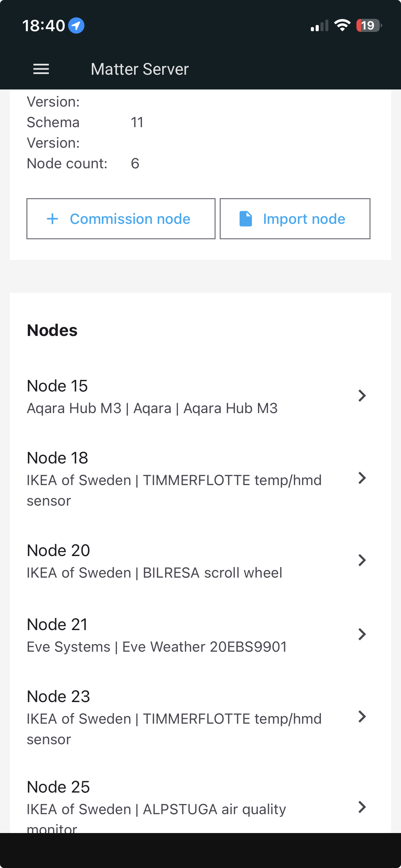
Task: Open Aqara Hub M3 node entry
Action: [152, 396]
